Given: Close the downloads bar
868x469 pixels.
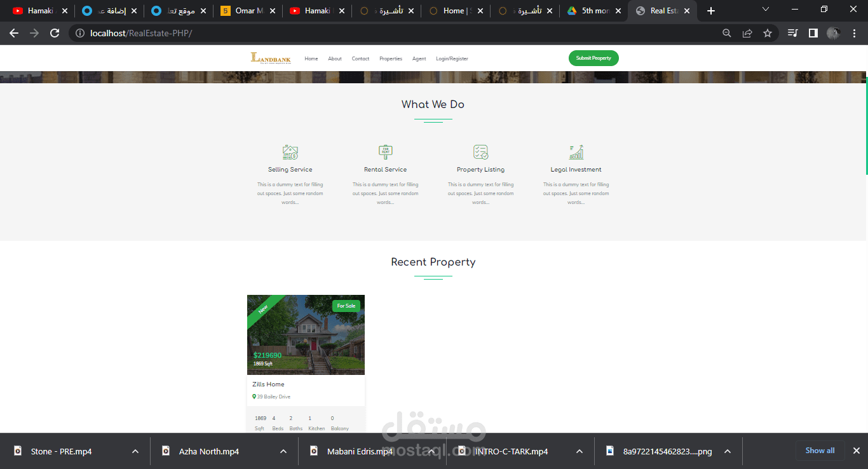Looking at the screenshot, I should 857,451.
